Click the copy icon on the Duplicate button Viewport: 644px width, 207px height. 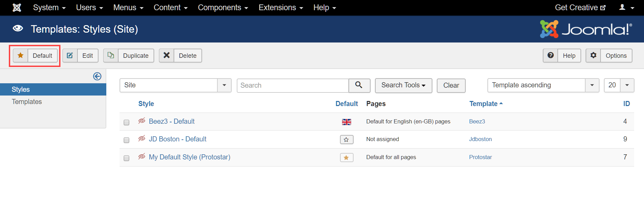coord(111,55)
